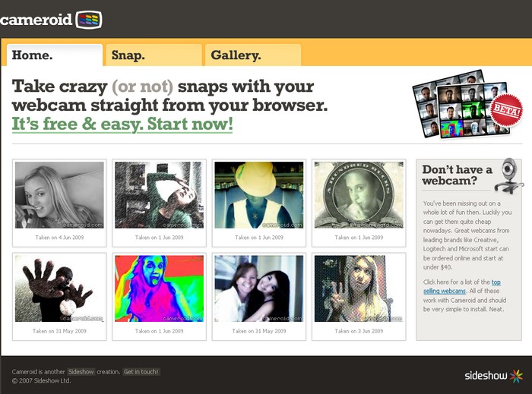Click the Get in touch! link

point(141,371)
